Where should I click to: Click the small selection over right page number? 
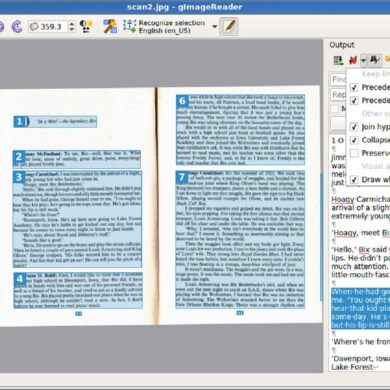[240, 313]
